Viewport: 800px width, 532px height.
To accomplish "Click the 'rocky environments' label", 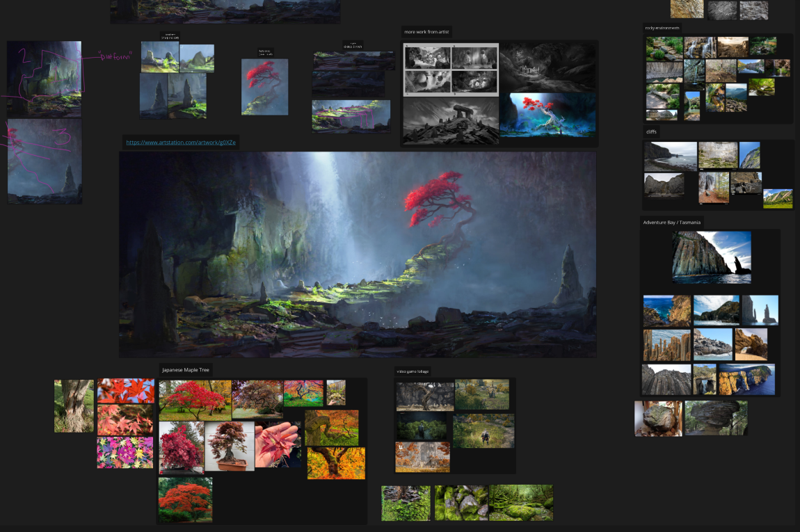I will pyautogui.click(x=662, y=28).
